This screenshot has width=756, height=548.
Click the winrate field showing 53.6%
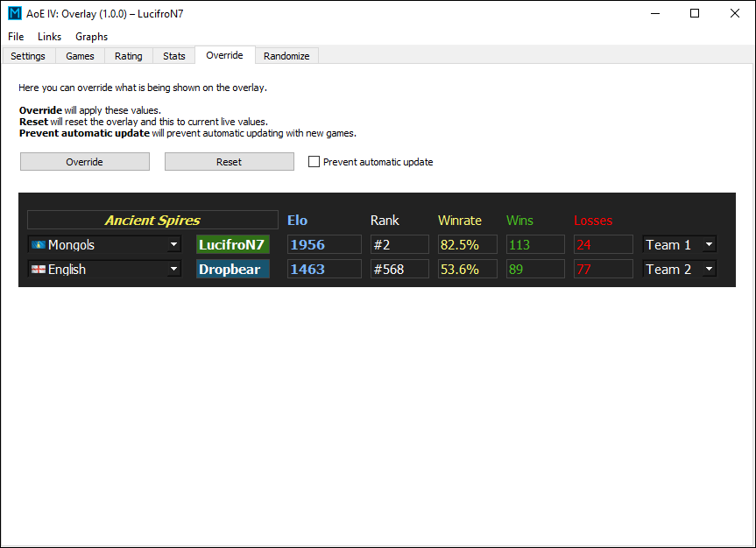click(x=468, y=270)
